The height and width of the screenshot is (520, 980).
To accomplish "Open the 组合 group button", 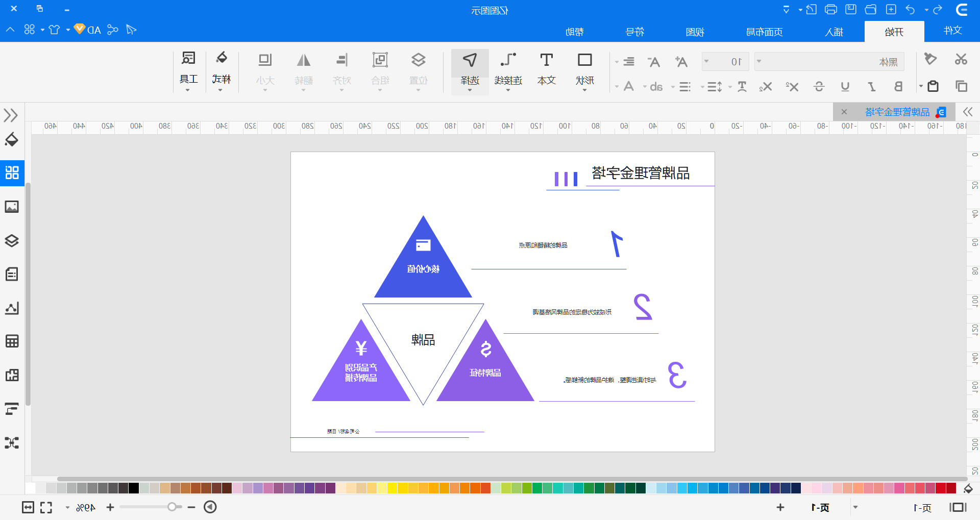I will 380,71.
